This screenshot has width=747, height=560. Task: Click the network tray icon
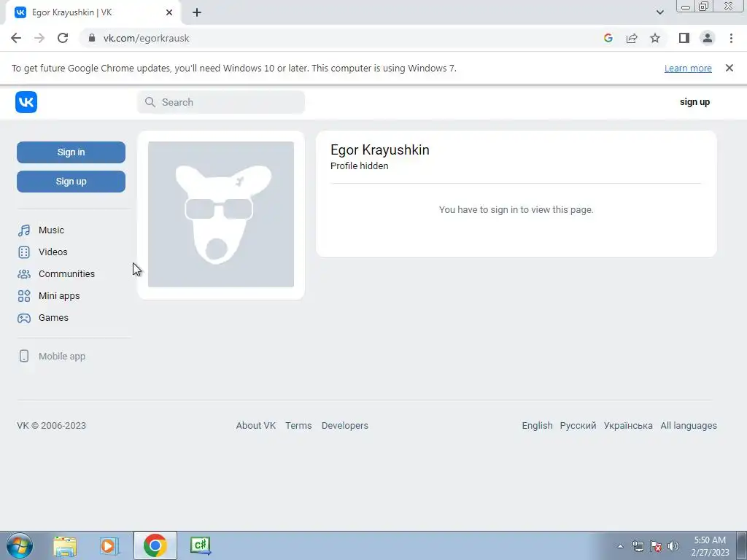638,546
